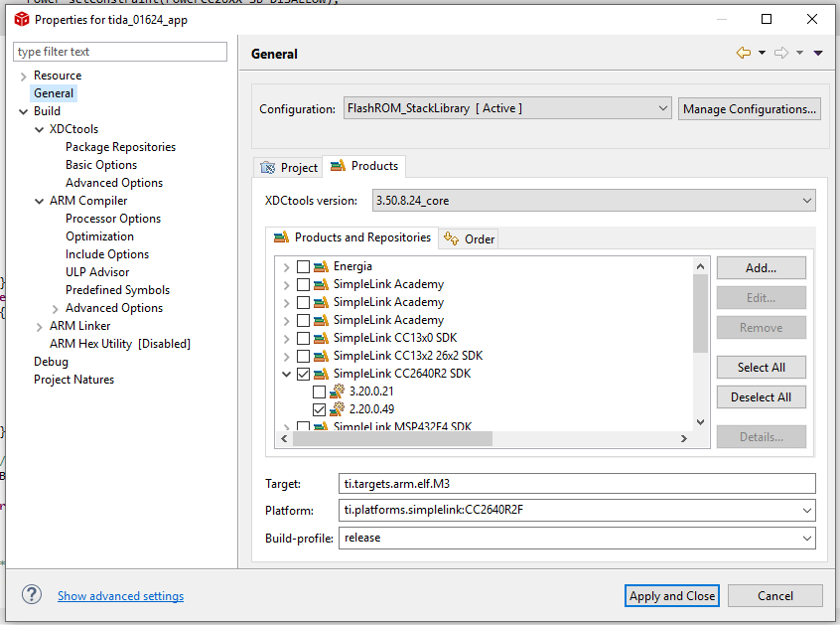The image size is (840, 625).
Task: Focus the type filter text field
Action: 120,52
